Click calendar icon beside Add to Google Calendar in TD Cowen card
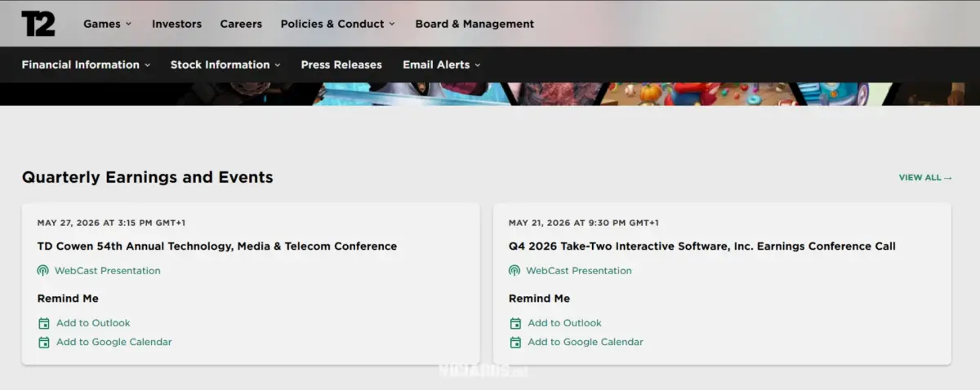This screenshot has width=980, height=390. (44, 343)
